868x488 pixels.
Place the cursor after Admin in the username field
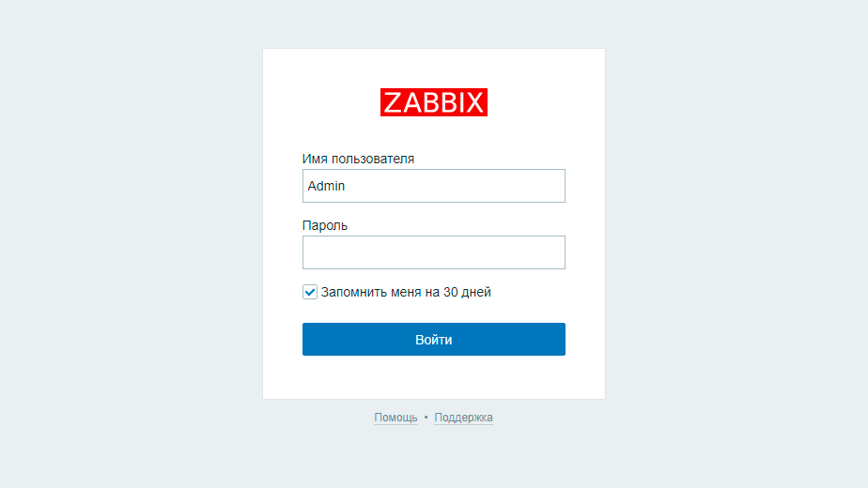(x=348, y=186)
